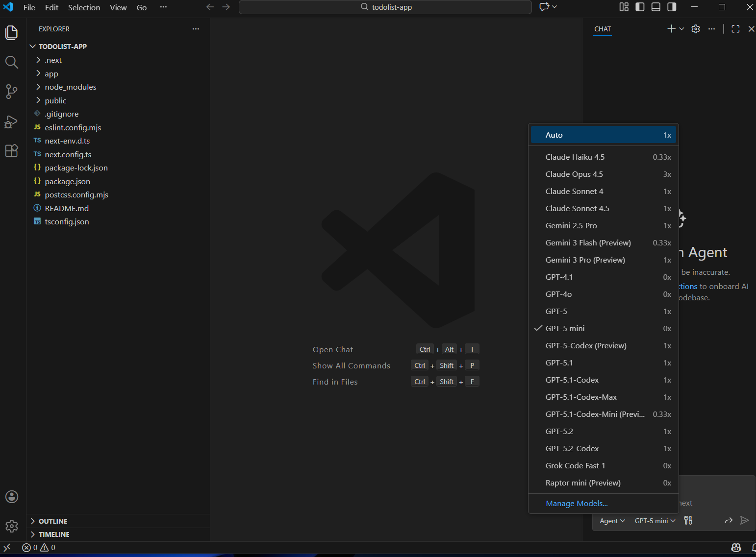Click the Copilot status bar icon

(x=736, y=547)
